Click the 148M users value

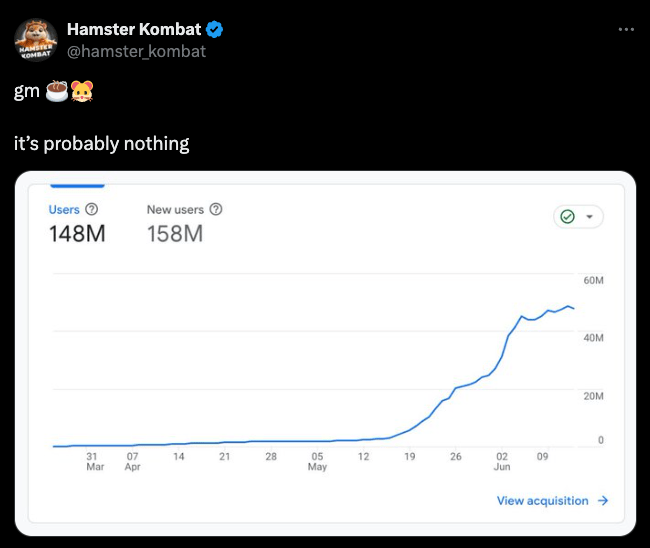[77, 234]
